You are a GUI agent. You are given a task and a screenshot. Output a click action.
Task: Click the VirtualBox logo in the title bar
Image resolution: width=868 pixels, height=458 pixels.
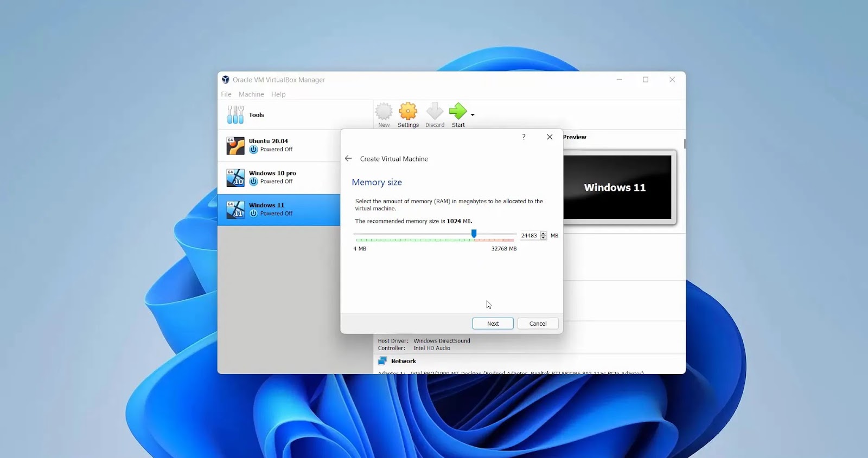226,80
